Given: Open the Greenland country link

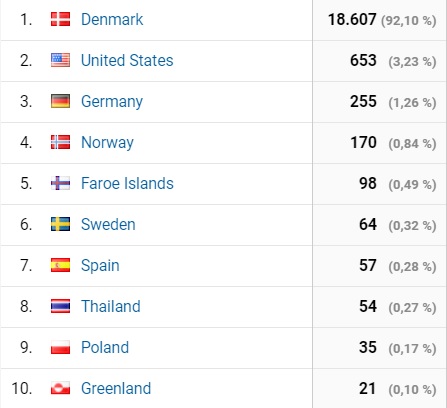Looking at the screenshot, I should [x=116, y=388].
